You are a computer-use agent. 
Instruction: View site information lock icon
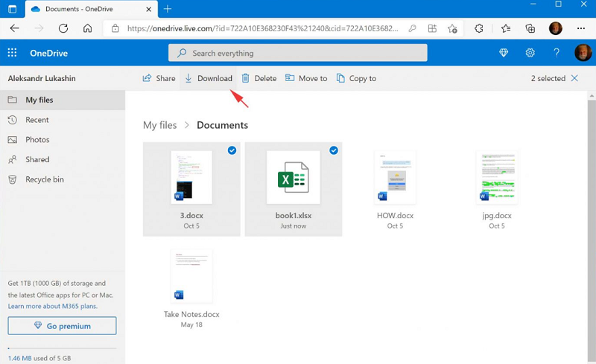tap(115, 28)
